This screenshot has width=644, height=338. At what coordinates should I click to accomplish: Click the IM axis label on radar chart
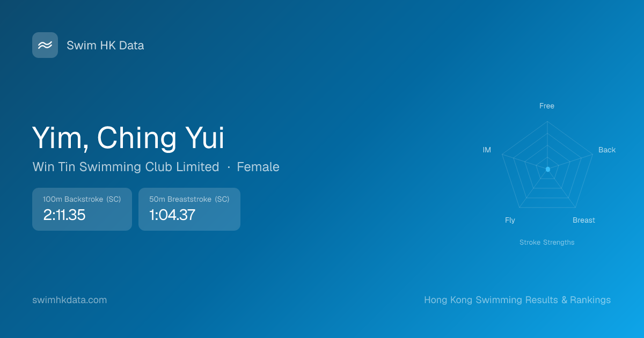coord(487,150)
